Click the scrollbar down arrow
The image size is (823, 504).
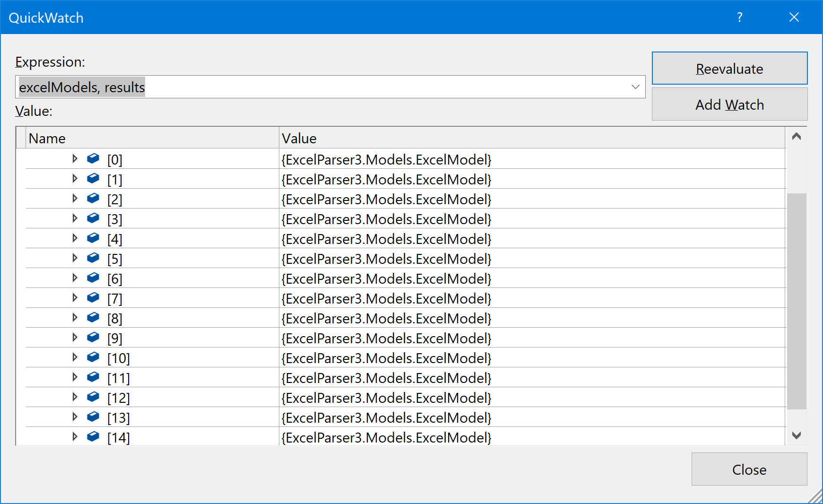coord(797,435)
